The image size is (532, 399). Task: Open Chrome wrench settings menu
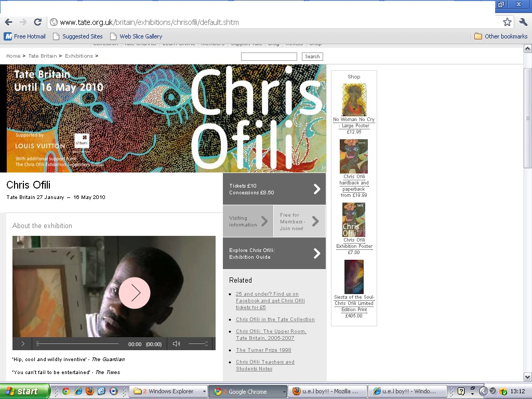[523, 22]
